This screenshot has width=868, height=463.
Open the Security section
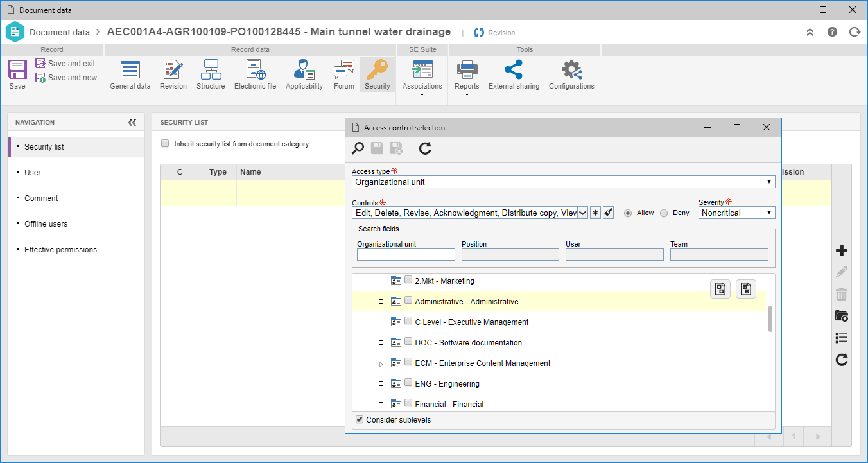click(378, 74)
